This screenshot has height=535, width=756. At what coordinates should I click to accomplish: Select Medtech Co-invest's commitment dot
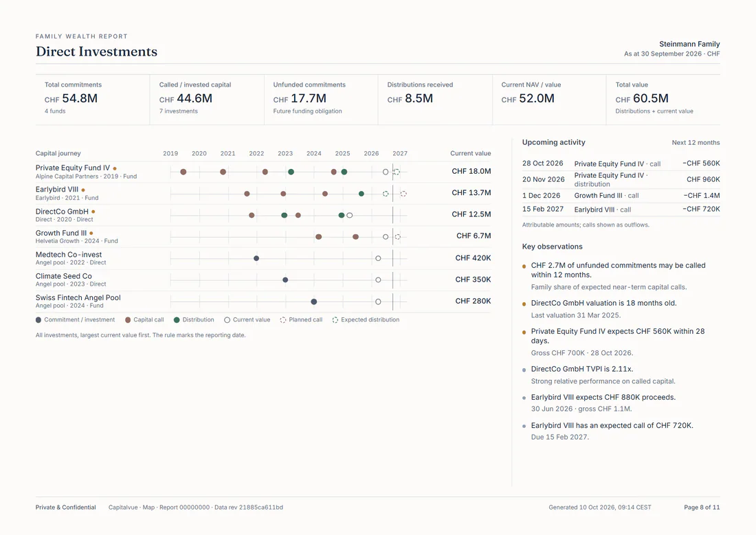click(x=256, y=258)
